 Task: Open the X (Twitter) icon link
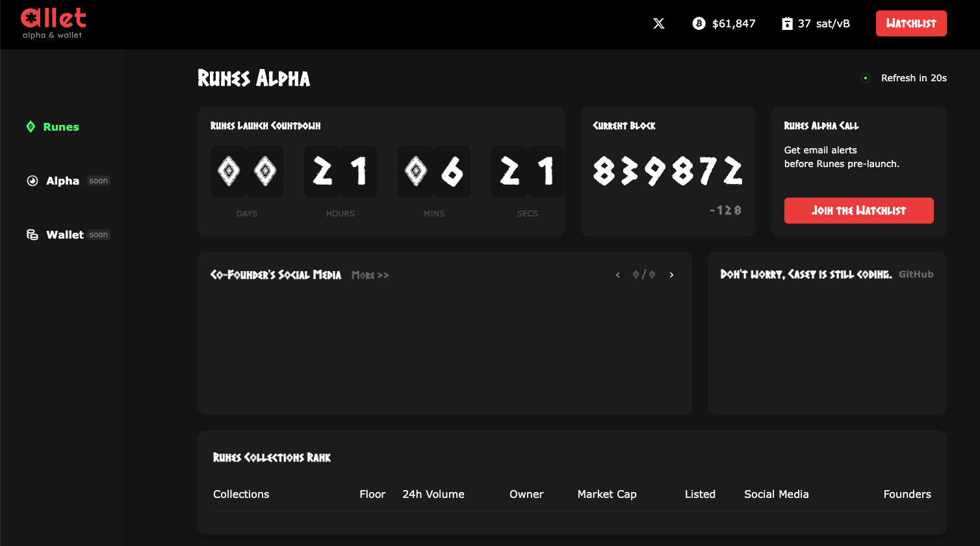658,23
